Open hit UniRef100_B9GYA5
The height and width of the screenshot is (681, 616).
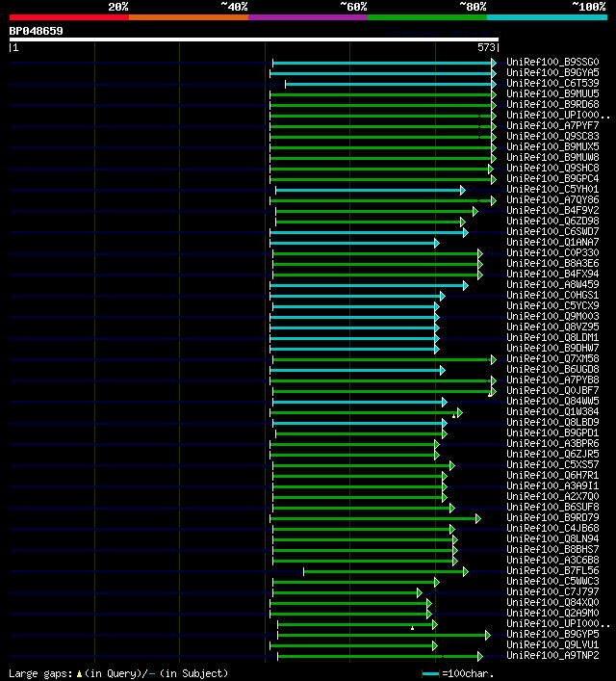coord(552,72)
